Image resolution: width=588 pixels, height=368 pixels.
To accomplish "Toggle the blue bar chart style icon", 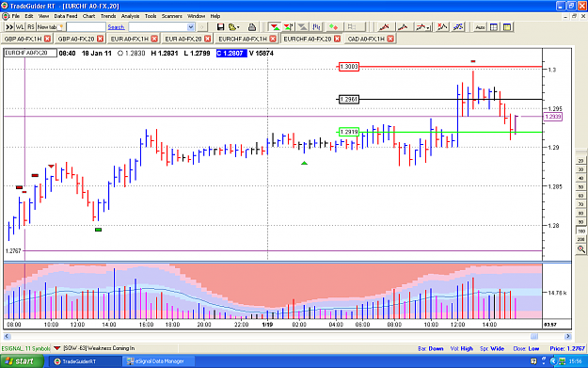I will pyautogui.click(x=316, y=27).
